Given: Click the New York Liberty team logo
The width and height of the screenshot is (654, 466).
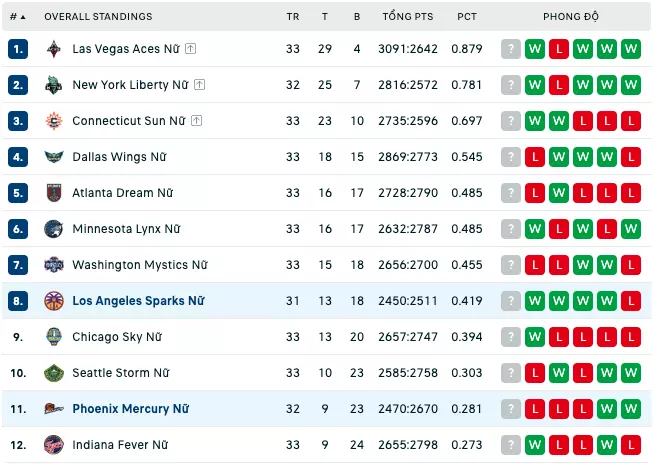Looking at the screenshot, I should [54, 85].
